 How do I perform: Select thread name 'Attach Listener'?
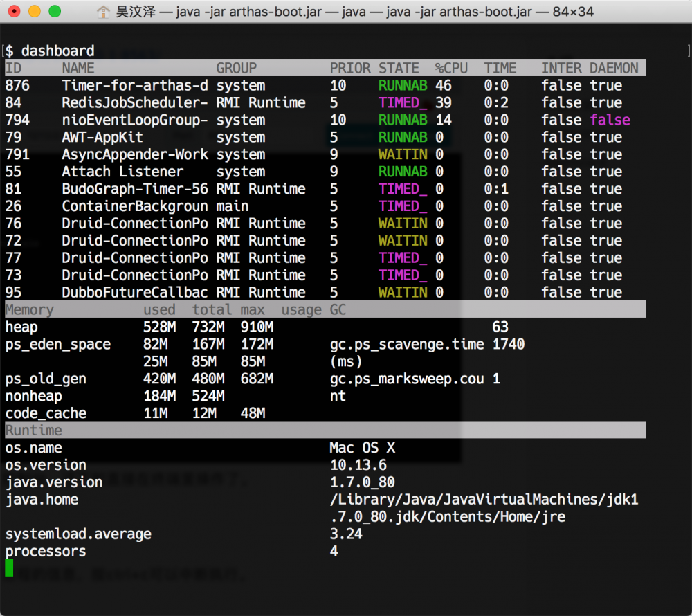point(122,171)
